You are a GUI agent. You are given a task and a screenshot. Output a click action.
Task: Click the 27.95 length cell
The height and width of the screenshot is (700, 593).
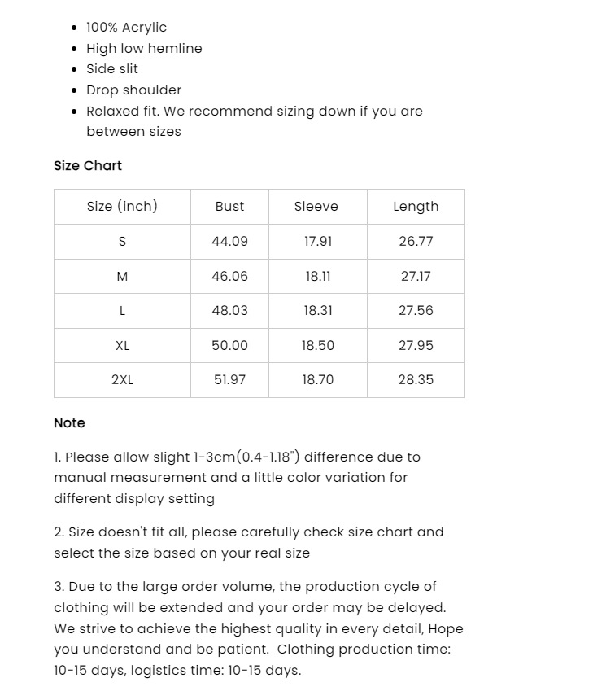click(x=416, y=346)
